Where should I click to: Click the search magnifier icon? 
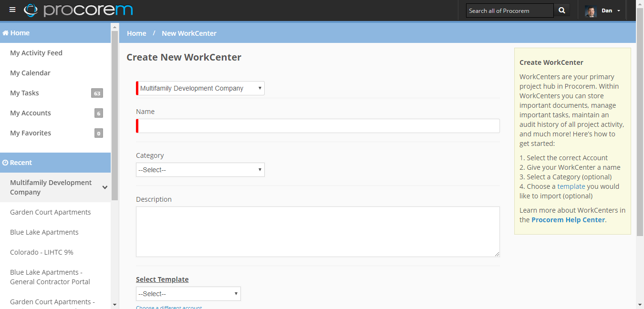pos(561,10)
